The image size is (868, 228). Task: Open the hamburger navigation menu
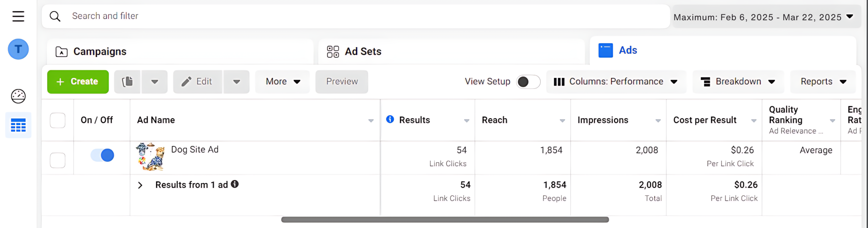[18, 16]
